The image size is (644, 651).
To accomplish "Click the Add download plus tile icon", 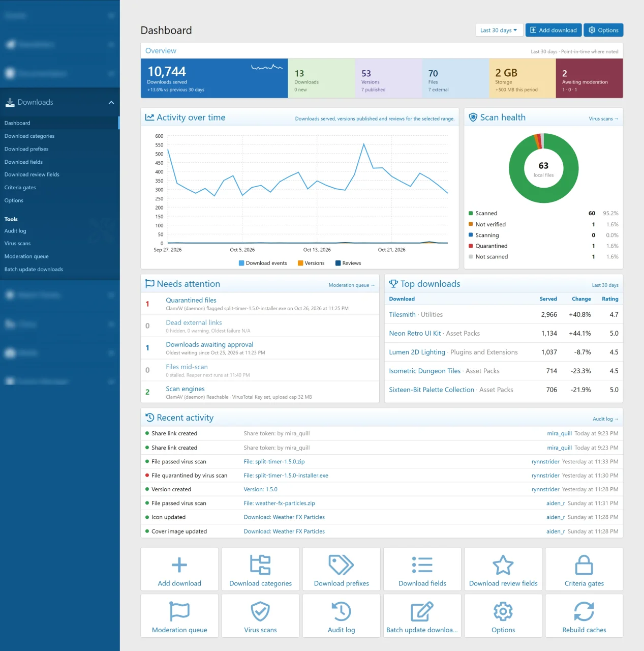I will point(179,565).
